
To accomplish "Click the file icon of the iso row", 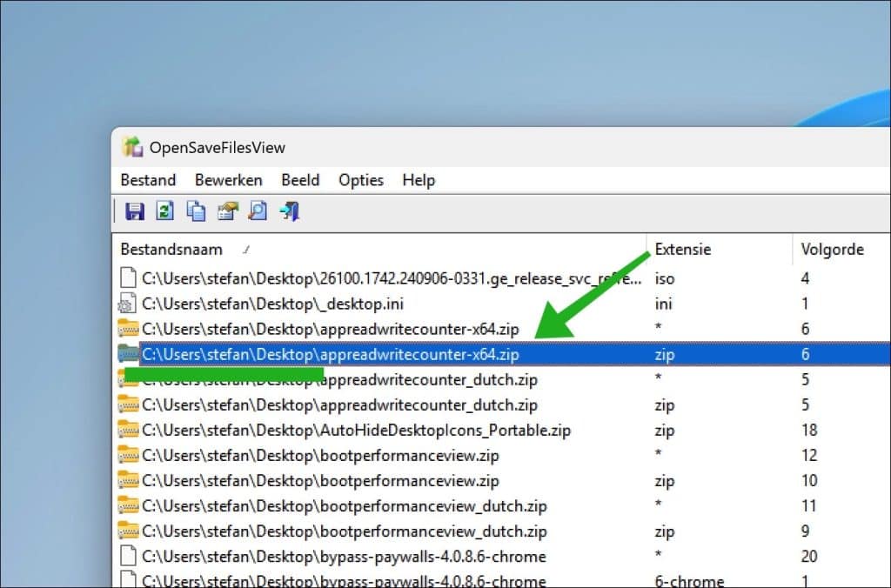I will click(129, 277).
